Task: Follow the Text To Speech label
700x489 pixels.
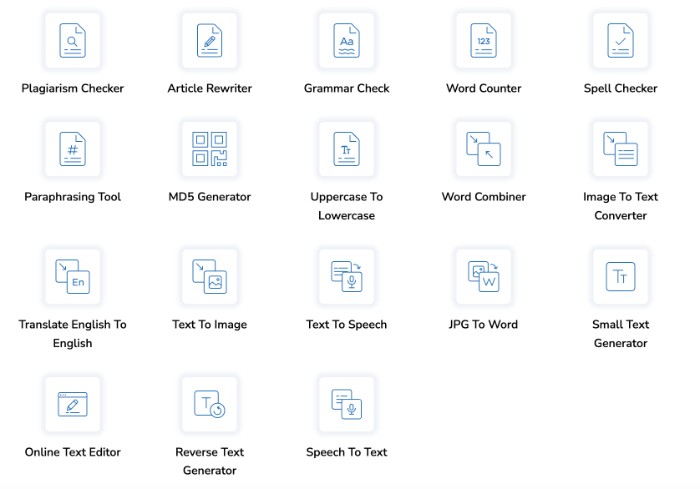Action: pyautogui.click(x=347, y=325)
